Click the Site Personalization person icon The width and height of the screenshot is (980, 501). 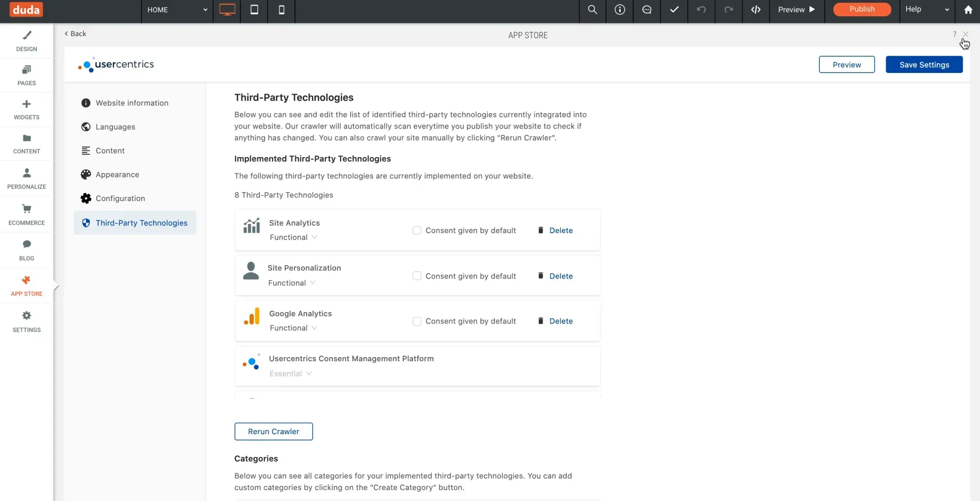(x=251, y=271)
